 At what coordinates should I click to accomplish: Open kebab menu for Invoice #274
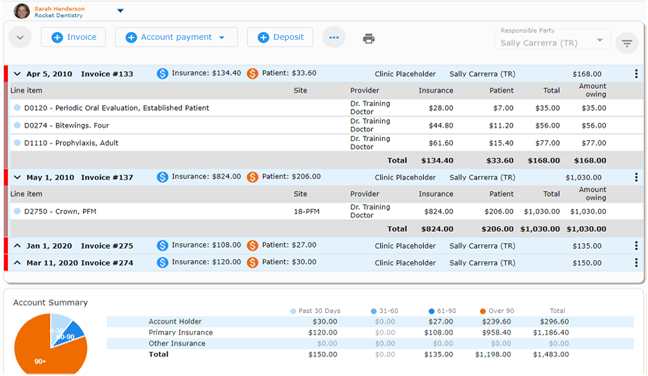(636, 262)
